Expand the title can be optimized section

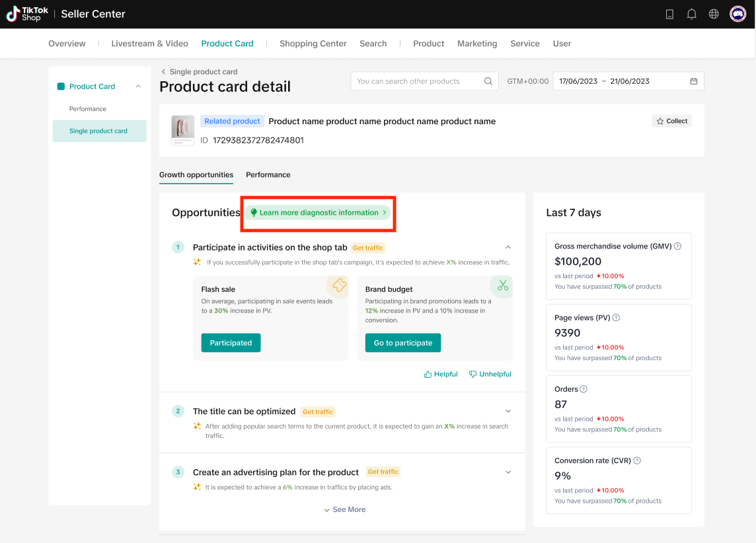click(508, 412)
